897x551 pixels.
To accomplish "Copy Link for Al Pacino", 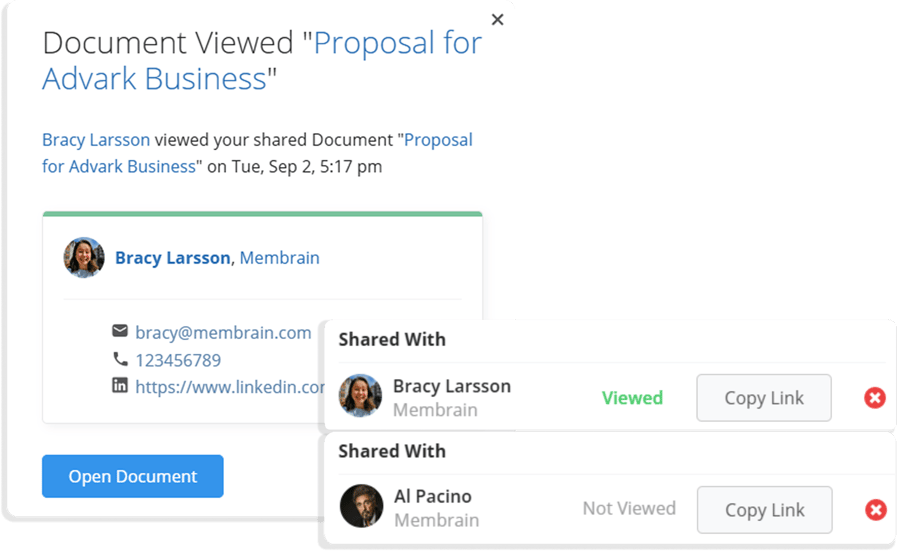I will click(x=764, y=510).
